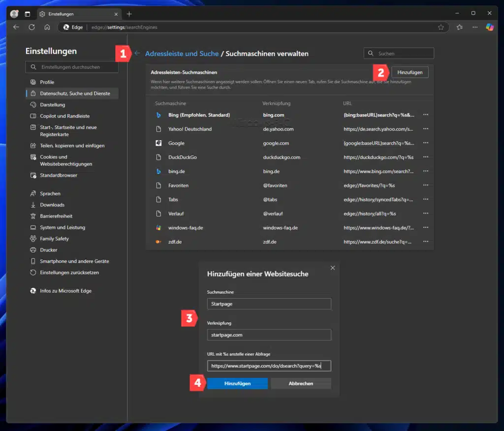Reload the page with refresh icon

pos(31,27)
